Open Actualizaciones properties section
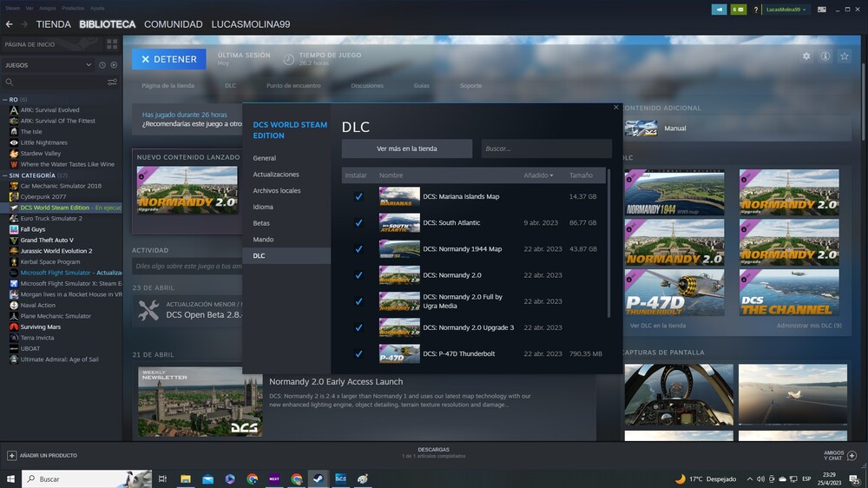The image size is (868, 488). click(276, 174)
